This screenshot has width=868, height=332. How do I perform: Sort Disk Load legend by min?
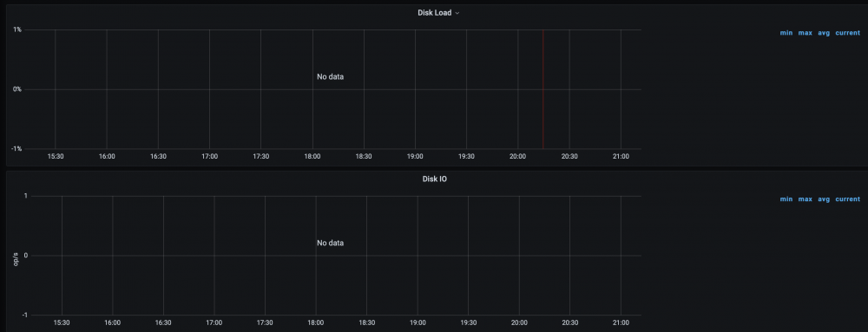[x=786, y=33]
